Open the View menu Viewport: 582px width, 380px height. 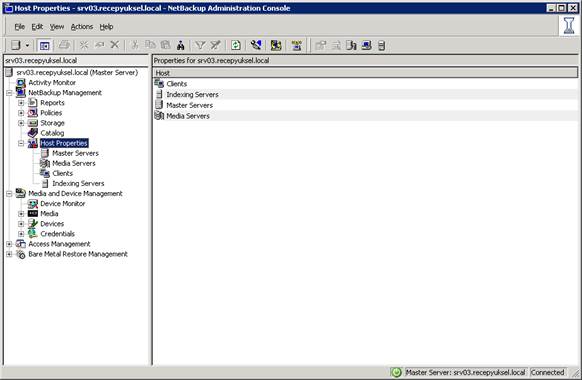coord(57,27)
